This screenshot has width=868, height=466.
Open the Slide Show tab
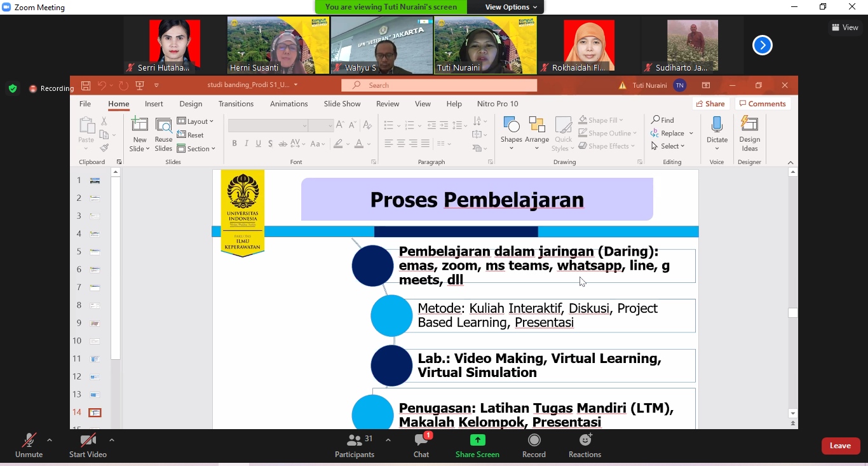tap(342, 104)
